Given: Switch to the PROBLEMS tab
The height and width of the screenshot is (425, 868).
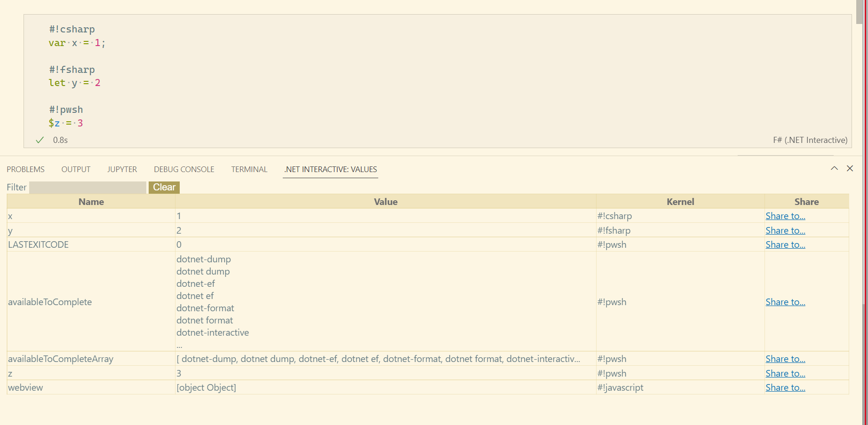Looking at the screenshot, I should coord(25,169).
